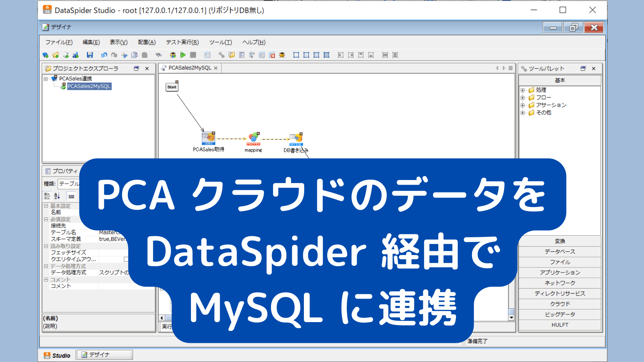Expand the アサーション folder in tool palette
The height and width of the screenshot is (362, 644).
point(523,105)
